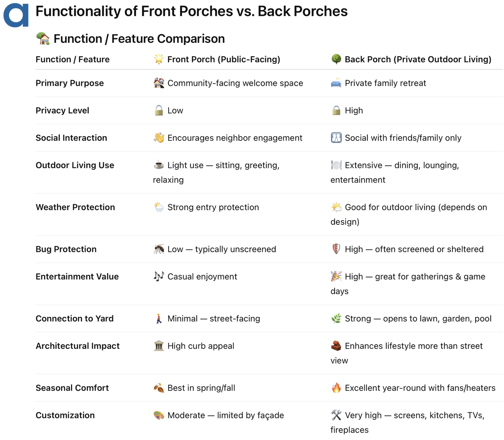Click the 'Weather Protection' row label

75,207
